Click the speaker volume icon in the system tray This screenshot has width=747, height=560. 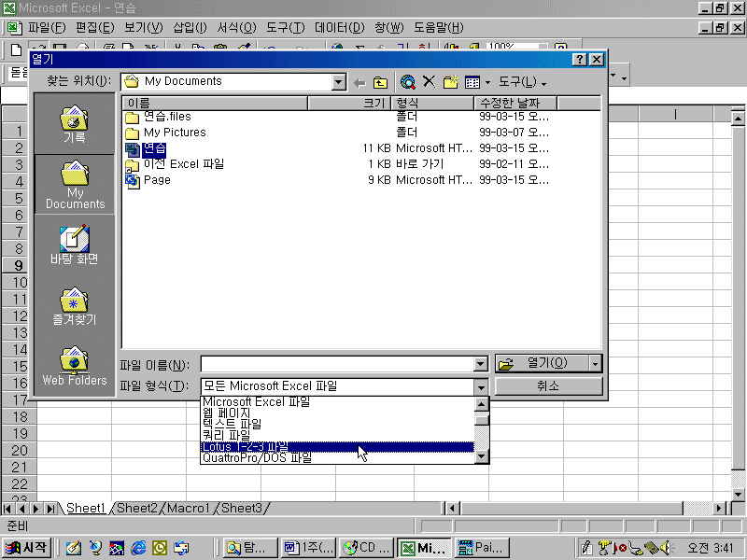coord(666,548)
